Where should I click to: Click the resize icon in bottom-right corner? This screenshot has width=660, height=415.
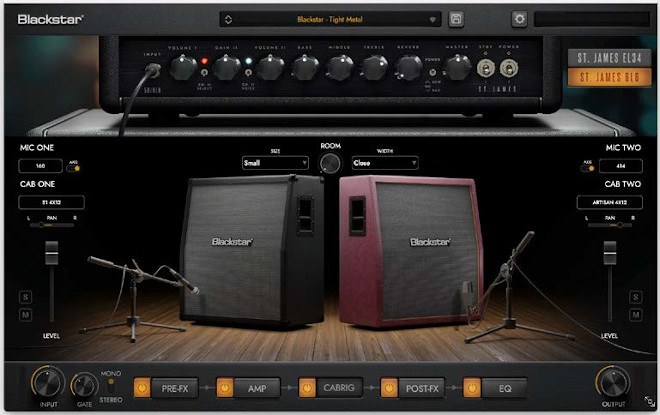click(x=648, y=402)
